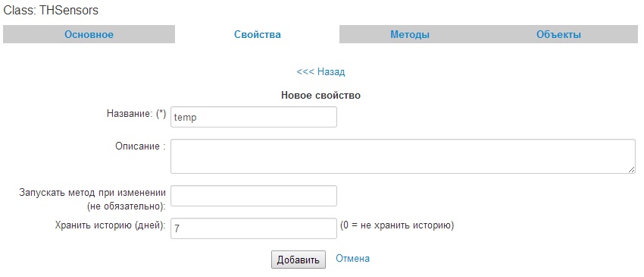644x277 pixels.
Task: Click the Хранить историю days field
Action: [254, 228]
